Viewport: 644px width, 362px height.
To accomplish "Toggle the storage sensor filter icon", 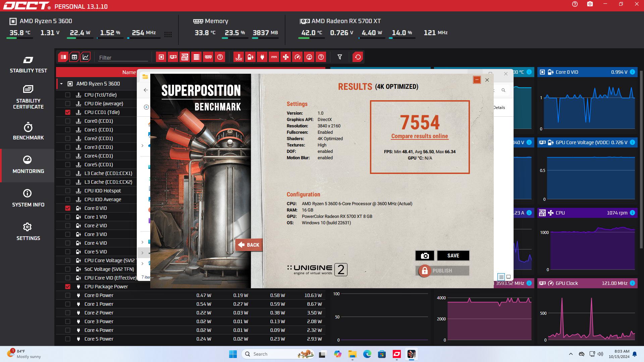I will coord(197,57).
